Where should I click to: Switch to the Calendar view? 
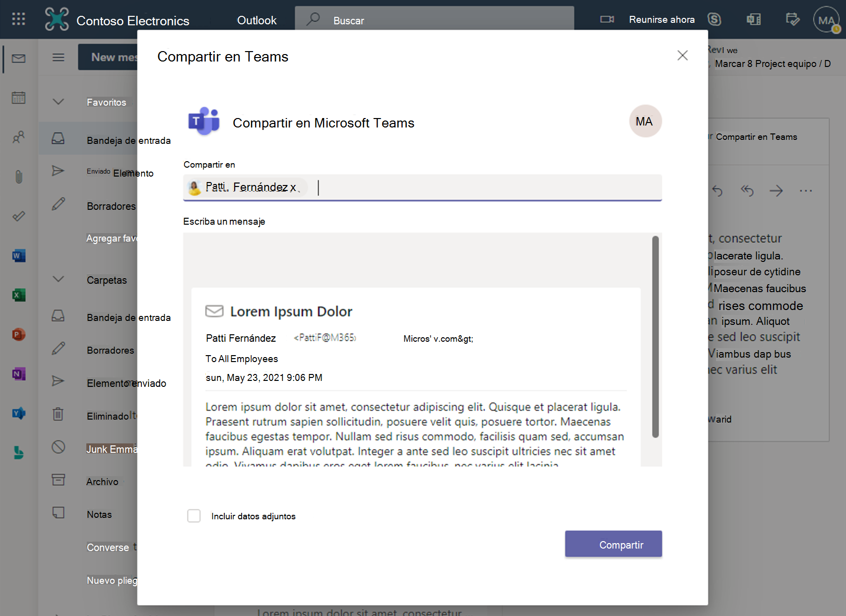18,98
